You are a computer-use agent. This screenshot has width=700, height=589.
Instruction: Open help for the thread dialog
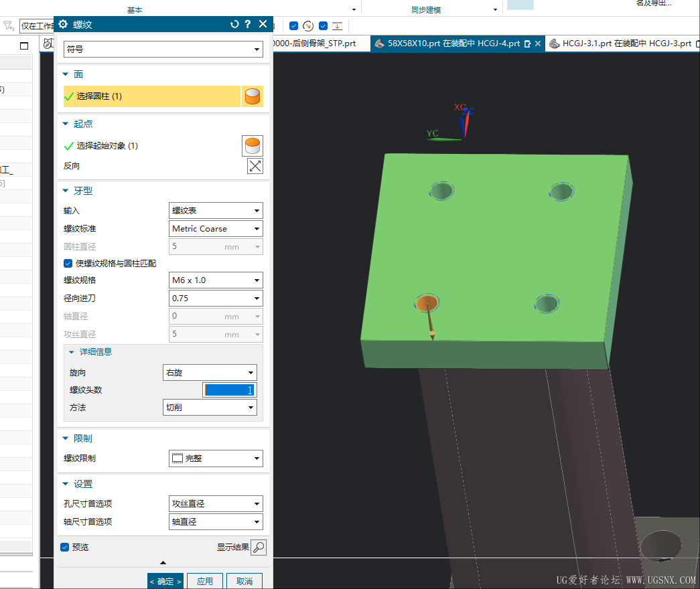click(248, 24)
